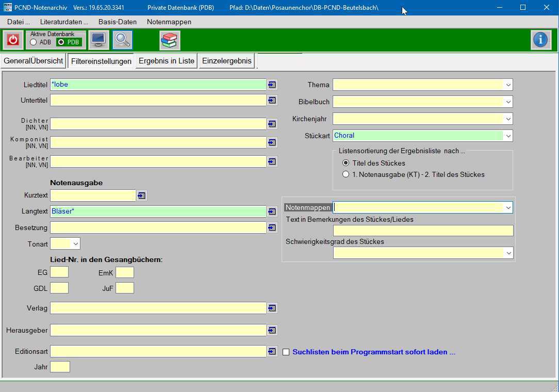The image size is (559, 392).
Task: Click the EG hymn number field
Action: pyautogui.click(x=59, y=272)
